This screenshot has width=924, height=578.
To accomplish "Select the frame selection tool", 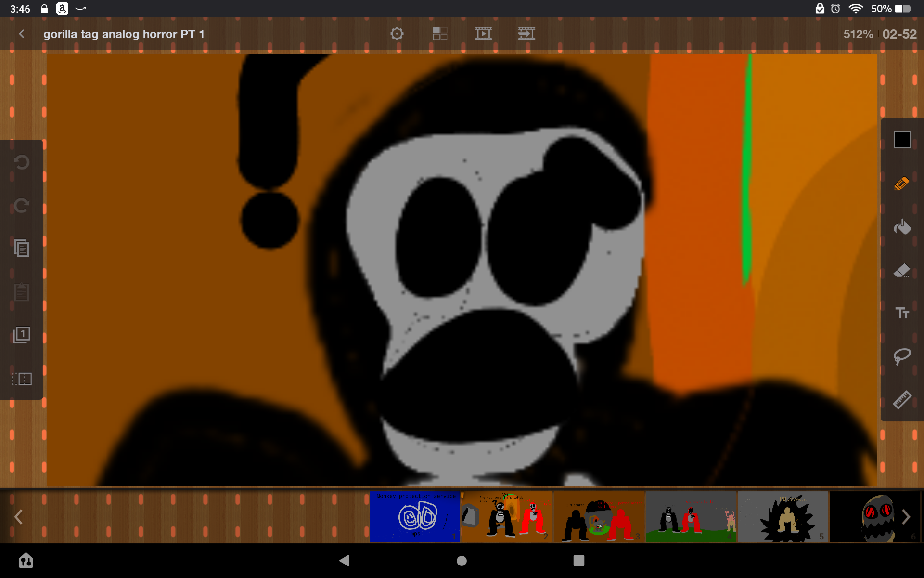I will point(22,379).
